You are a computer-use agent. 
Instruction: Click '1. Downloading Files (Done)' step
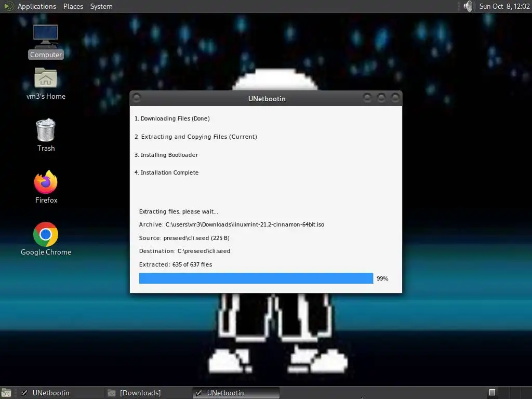point(172,118)
